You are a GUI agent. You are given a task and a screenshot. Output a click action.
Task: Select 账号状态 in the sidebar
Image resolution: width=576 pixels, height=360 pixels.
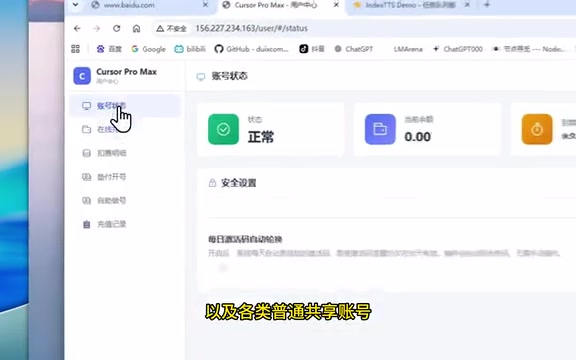pyautogui.click(x=125, y=106)
